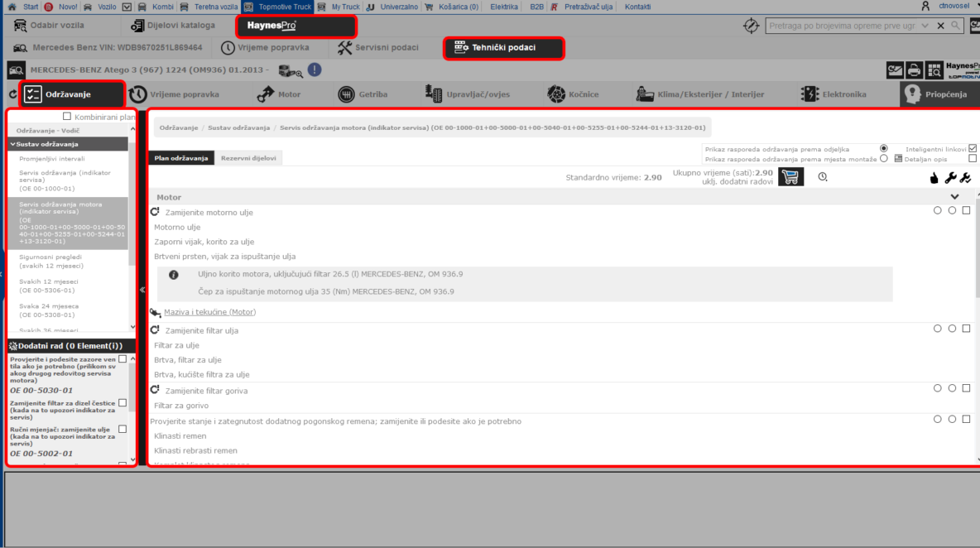Open the info icon for oil capacity
This screenshot has width=980, height=548.
click(x=174, y=275)
